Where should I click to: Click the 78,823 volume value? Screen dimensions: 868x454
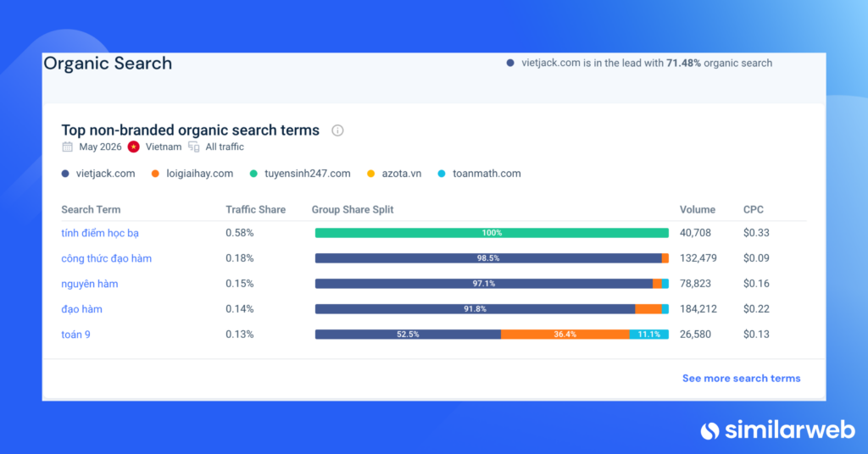695,285
